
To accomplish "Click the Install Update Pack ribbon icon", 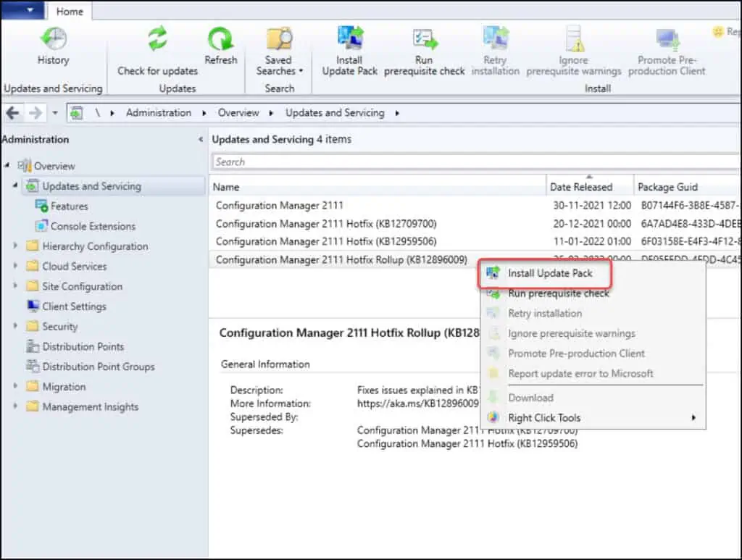I will [x=350, y=39].
